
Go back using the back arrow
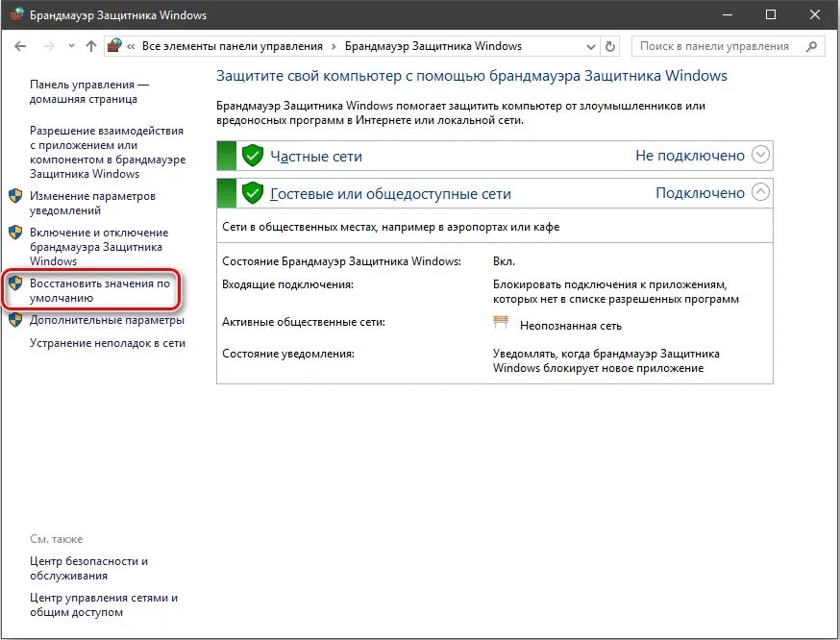(20, 46)
